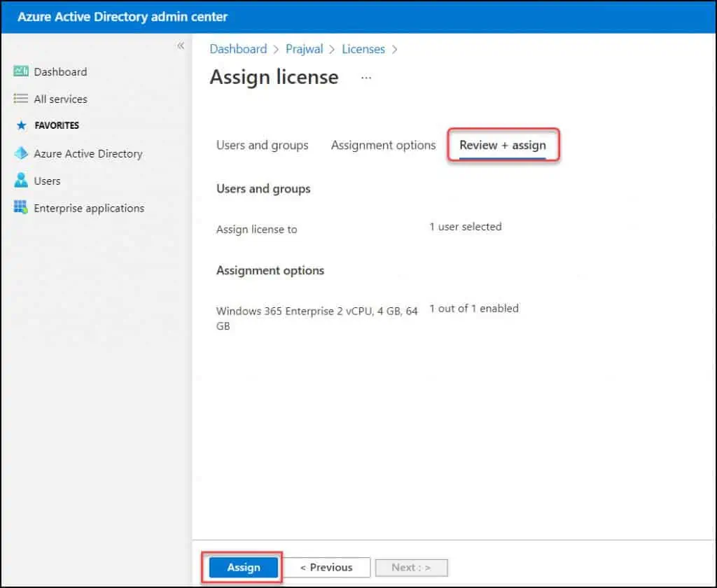Click the Users and groups section heading
The height and width of the screenshot is (588, 717).
(263, 189)
